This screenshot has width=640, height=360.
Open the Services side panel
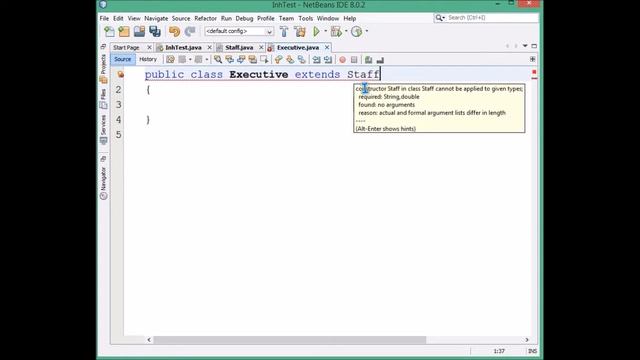coord(103,130)
